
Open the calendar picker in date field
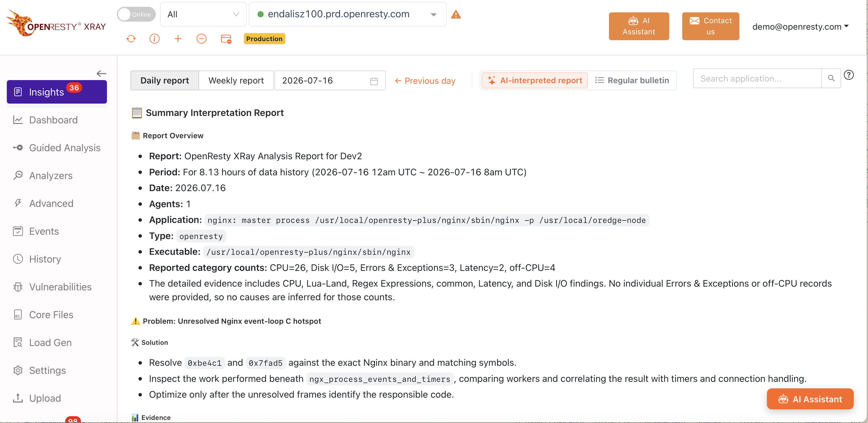(x=374, y=81)
